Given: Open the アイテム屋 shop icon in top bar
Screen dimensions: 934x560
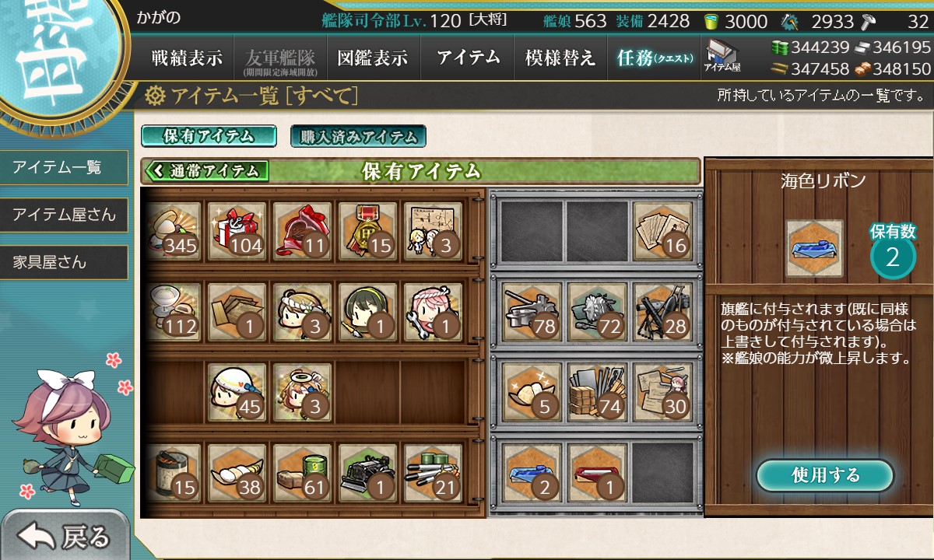Looking at the screenshot, I should click(722, 55).
